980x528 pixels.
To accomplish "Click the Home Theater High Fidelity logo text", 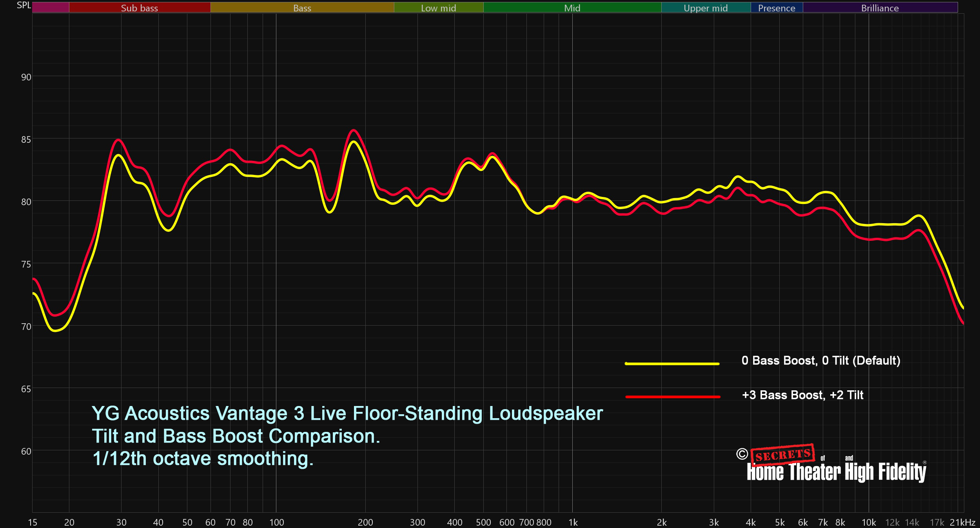I will tap(836, 472).
